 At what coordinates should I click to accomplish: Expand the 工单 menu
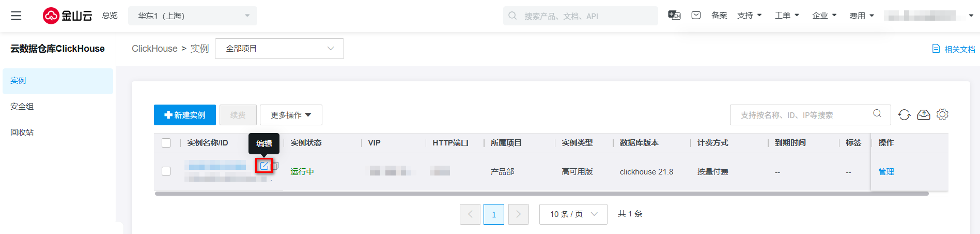pyautogui.click(x=787, y=16)
